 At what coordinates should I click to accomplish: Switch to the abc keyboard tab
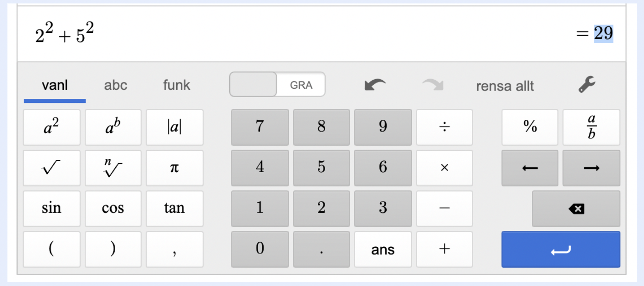tap(116, 85)
